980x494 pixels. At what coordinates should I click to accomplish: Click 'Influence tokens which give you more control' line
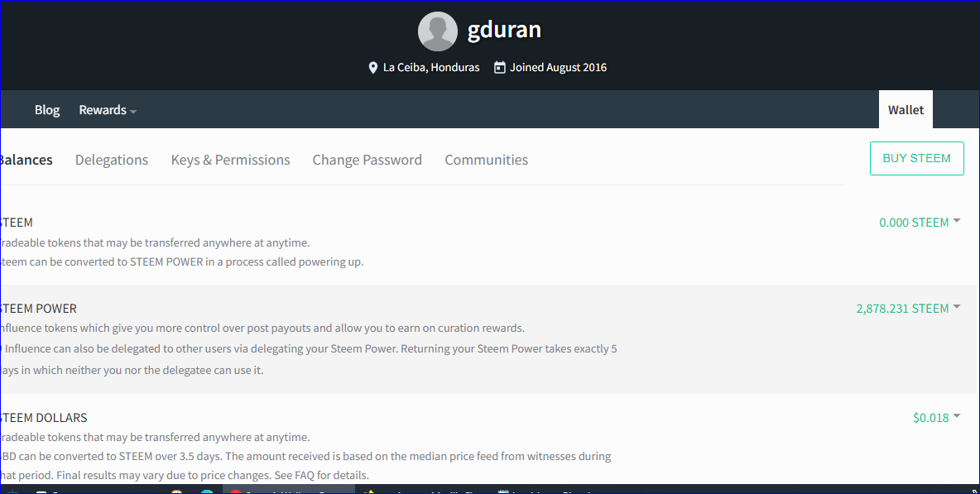pos(262,328)
